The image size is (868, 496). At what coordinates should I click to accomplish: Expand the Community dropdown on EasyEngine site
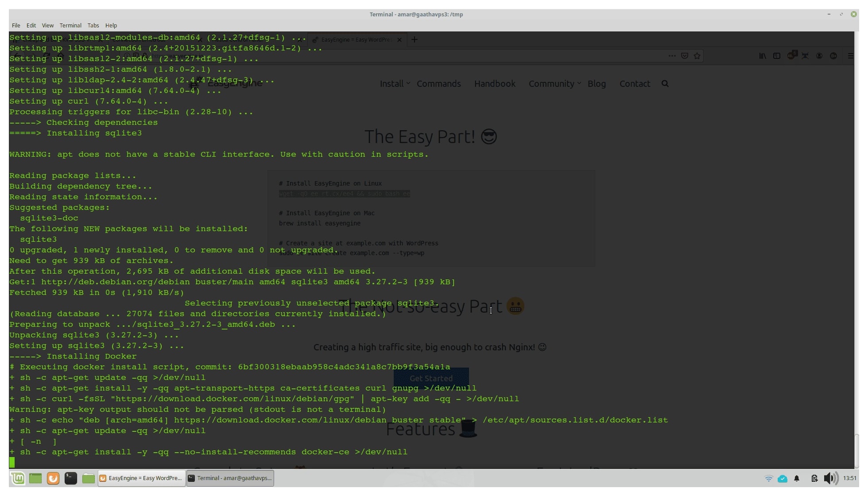click(554, 84)
